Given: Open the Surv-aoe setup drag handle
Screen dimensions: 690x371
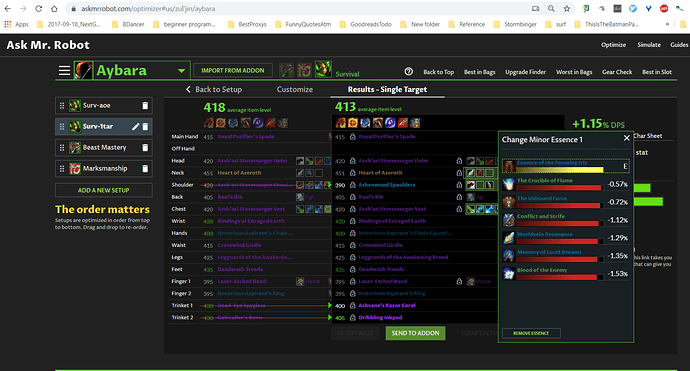Looking at the screenshot, I should click(x=62, y=106).
